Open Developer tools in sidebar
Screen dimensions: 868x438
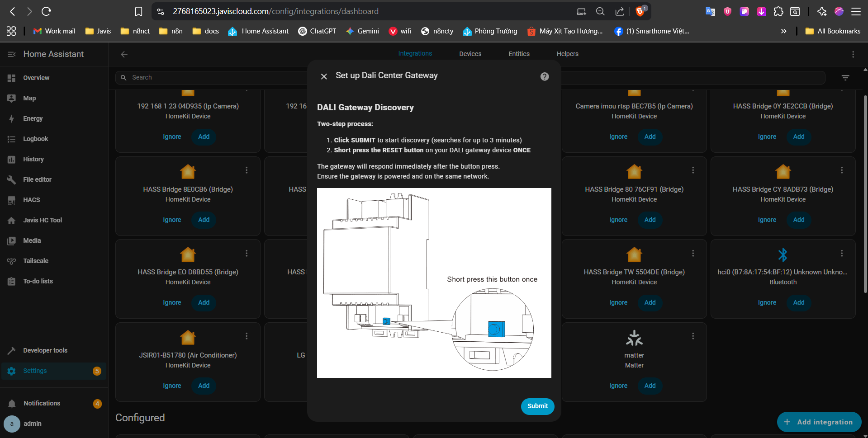coord(45,350)
